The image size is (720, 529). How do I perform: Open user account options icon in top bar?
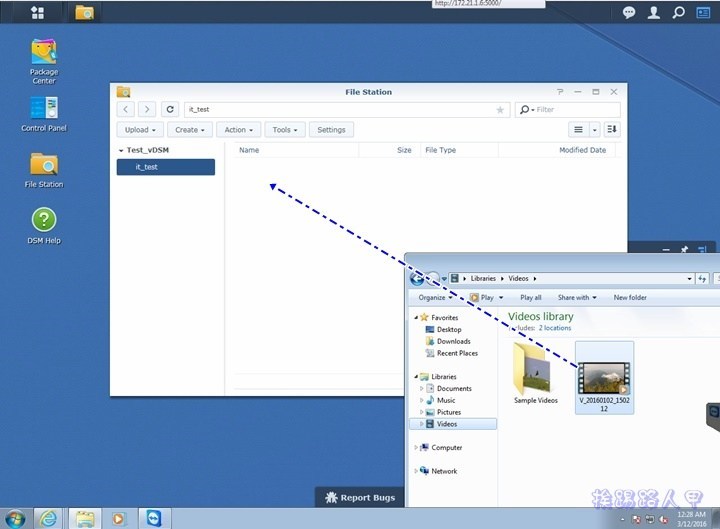click(654, 13)
